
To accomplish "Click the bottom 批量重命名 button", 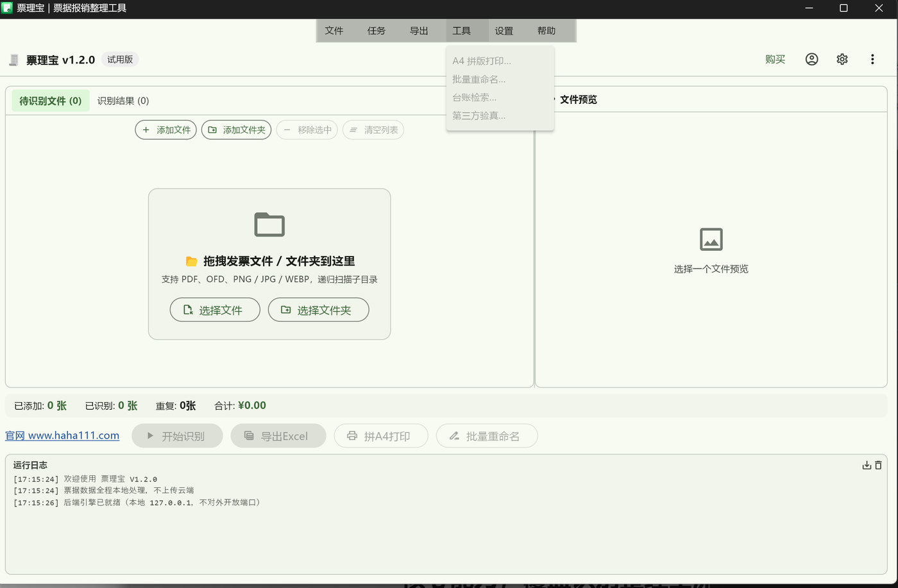I will [x=487, y=436].
